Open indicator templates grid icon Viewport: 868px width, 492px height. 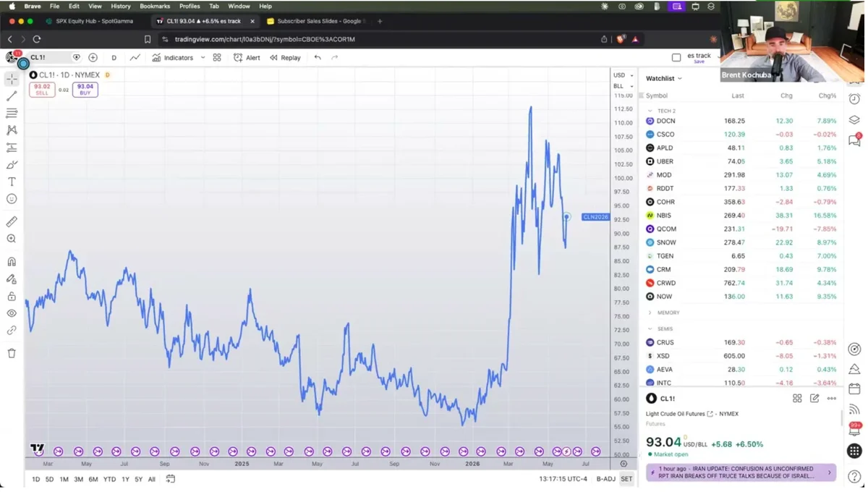(x=217, y=57)
